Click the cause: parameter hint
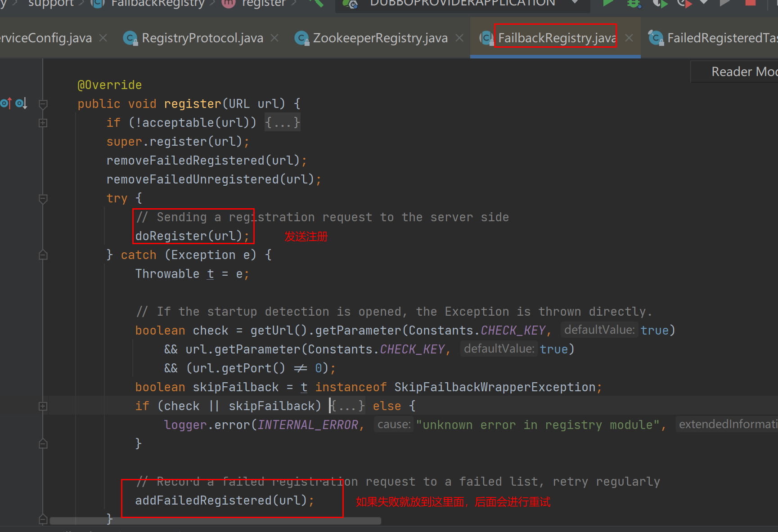This screenshot has height=532, width=778. click(394, 425)
